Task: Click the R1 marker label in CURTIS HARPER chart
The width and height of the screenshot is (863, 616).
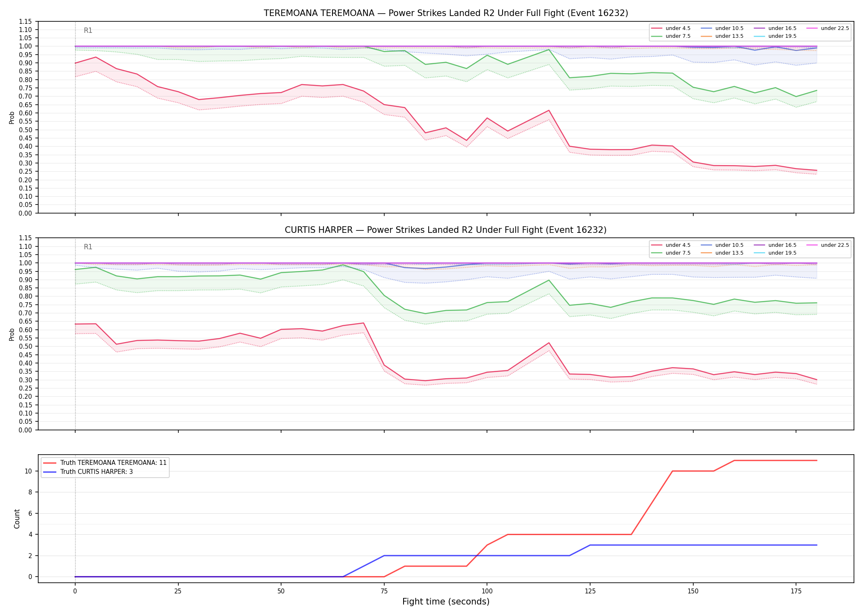Action: pos(88,247)
